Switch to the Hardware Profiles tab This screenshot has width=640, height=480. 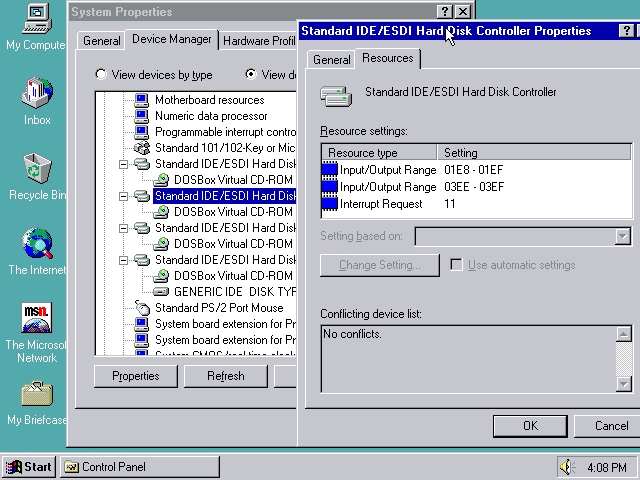click(258, 41)
